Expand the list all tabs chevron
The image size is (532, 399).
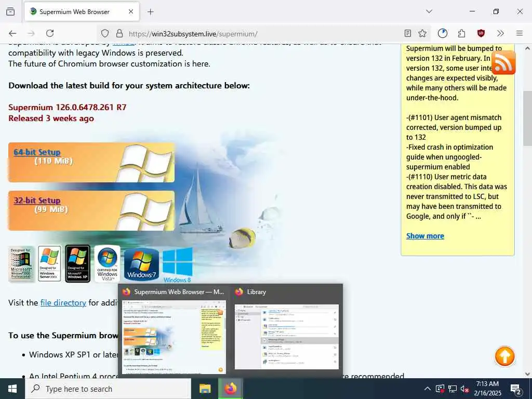point(429,11)
